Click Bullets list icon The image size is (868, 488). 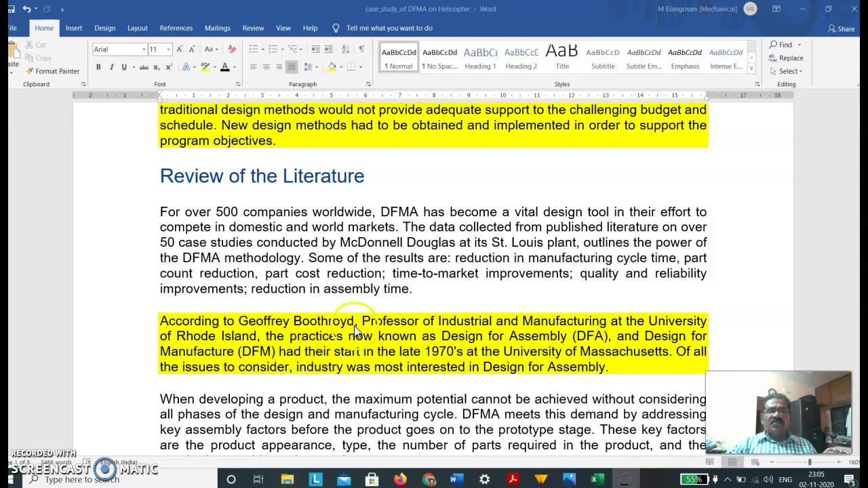click(253, 49)
